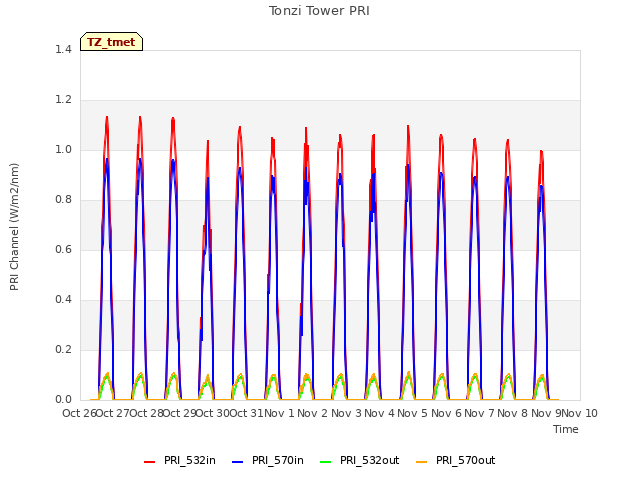Image resolution: width=640 pixels, height=480 pixels.
Task: Click the 0.2 y-axis tick label
Action: [63, 349]
